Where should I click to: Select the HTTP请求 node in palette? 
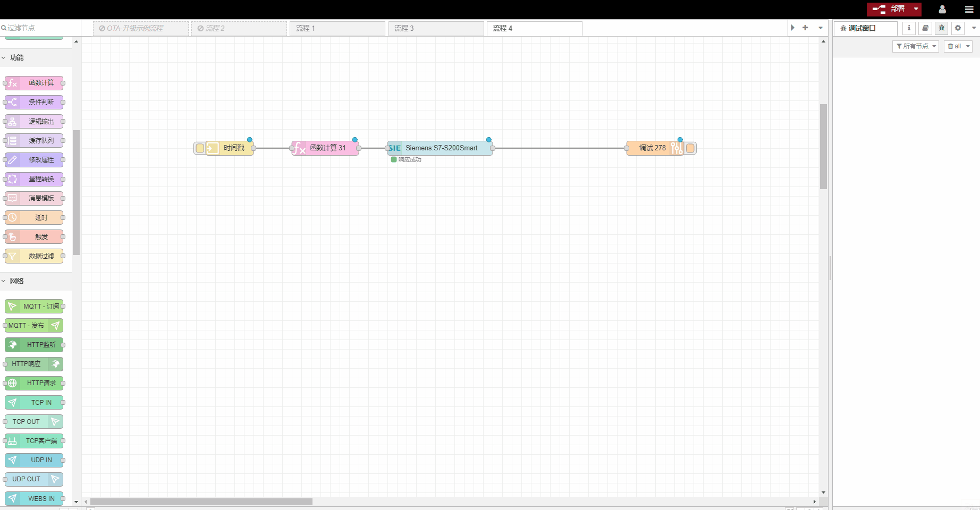coord(34,383)
